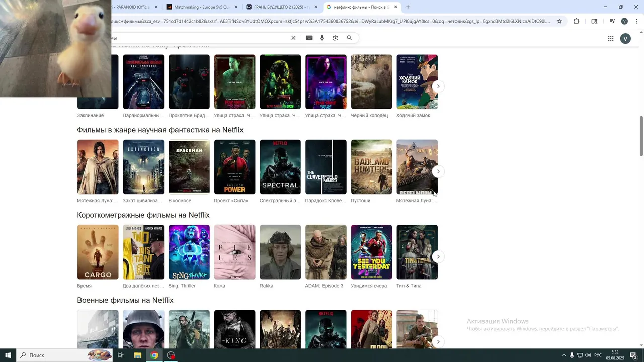The image size is (644, 362).
Task: Open the Ходячий замок poster
Action: click(x=417, y=81)
